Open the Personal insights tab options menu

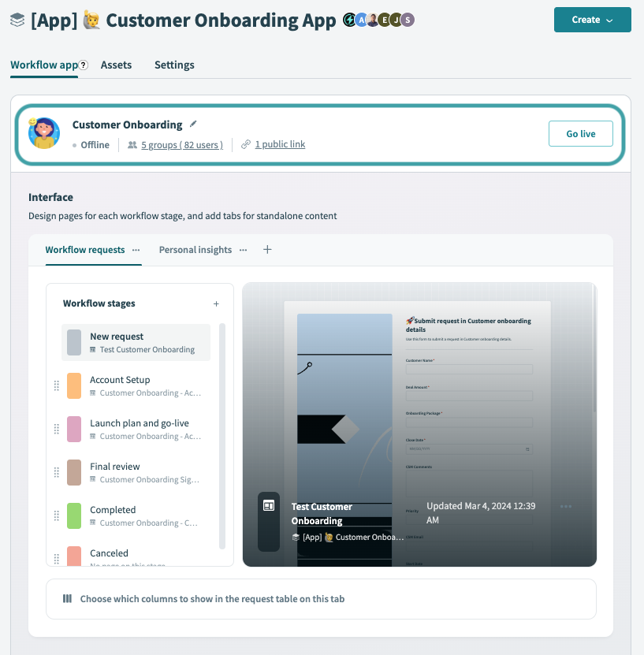point(243,250)
